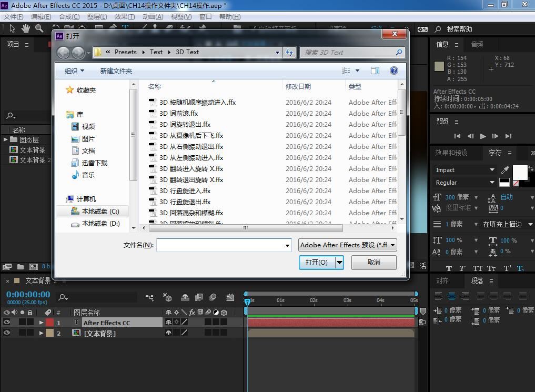This screenshot has width=535, height=392.
Task: Refresh the 3D Text folder path
Action: point(289,53)
